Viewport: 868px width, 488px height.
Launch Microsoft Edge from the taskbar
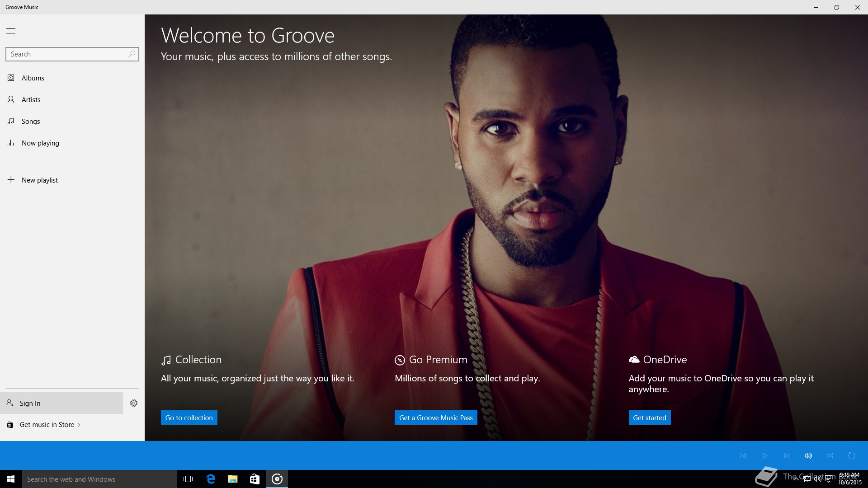pos(210,479)
